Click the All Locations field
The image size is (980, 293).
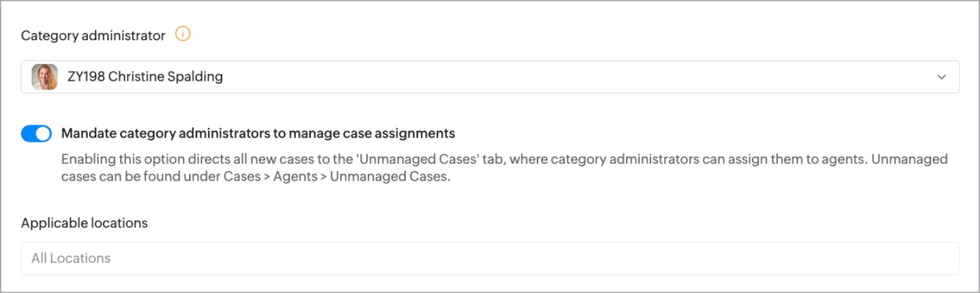[x=490, y=258]
